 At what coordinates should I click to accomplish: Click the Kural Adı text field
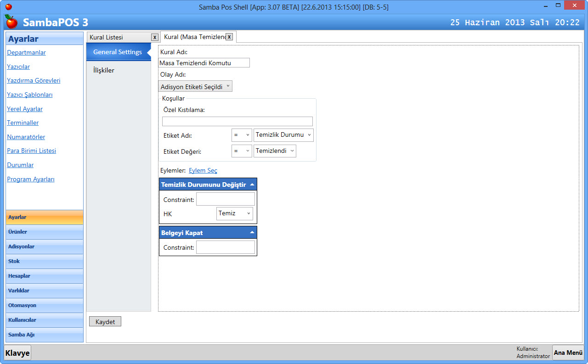(204, 63)
